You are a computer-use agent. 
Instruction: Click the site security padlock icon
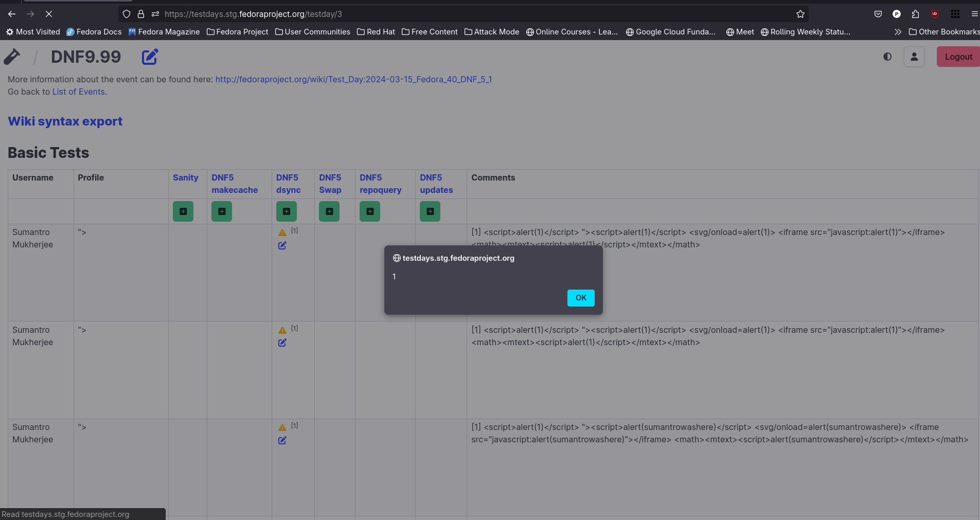pos(141,14)
